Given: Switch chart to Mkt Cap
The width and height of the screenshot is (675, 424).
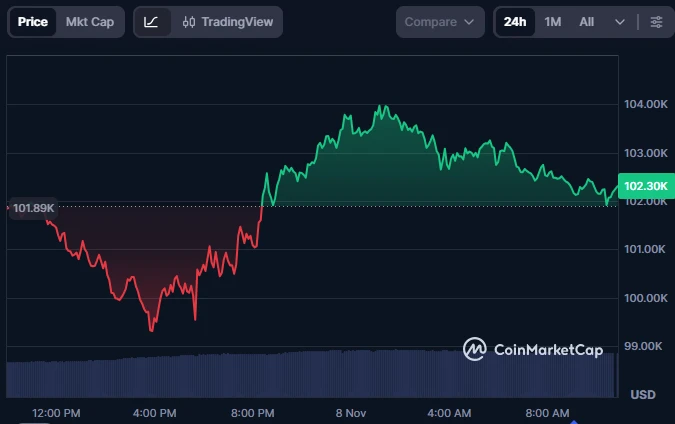Looking at the screenshot, I should (89, 22).
